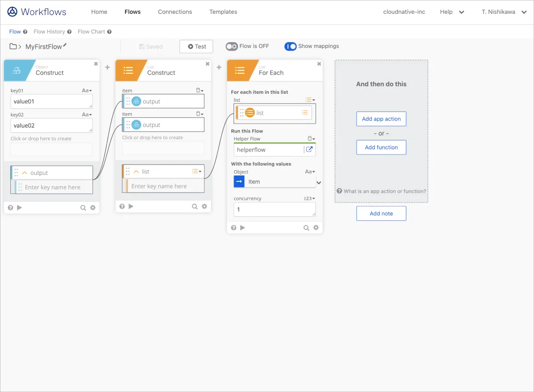Click the helperflow input field
The image size is (534, 392).
click(x=269, y=150)
